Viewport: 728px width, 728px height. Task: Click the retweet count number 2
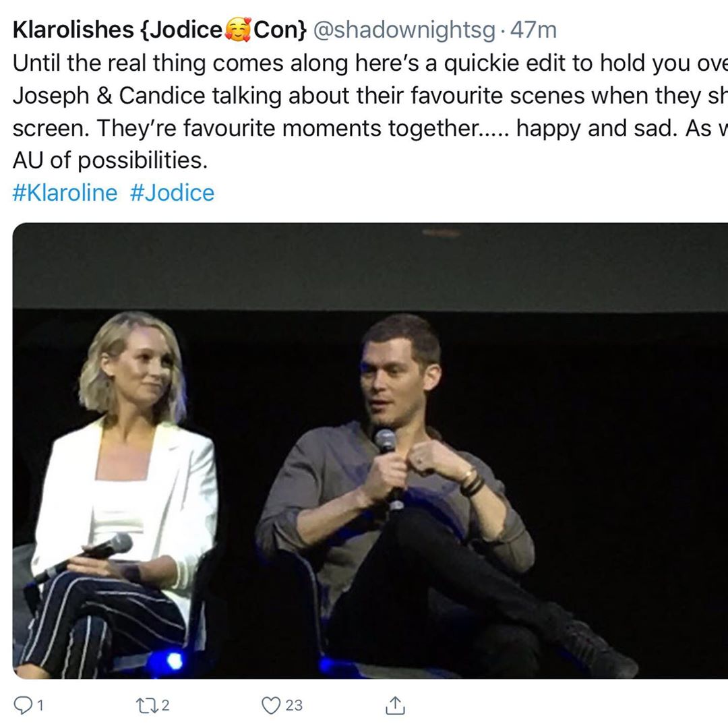(165, 706)
